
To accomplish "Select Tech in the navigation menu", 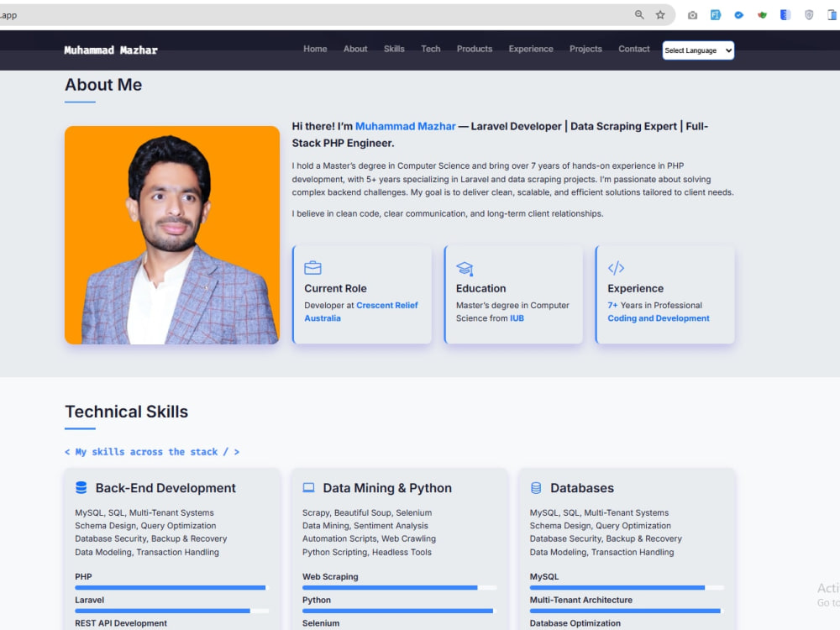I will [431, 49].
